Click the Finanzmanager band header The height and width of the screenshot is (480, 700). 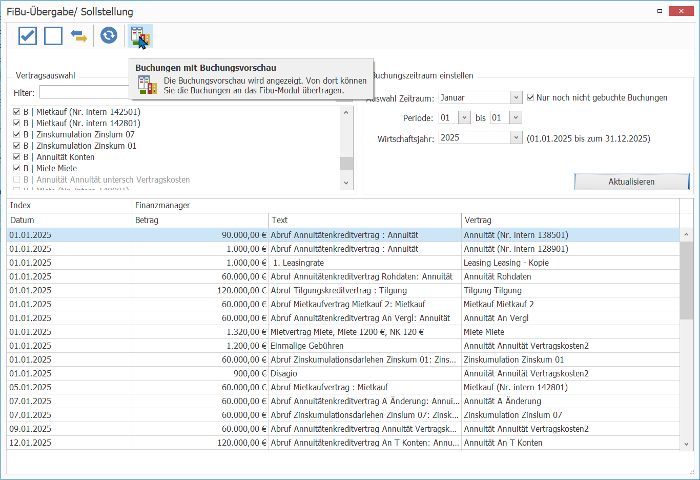(405, 205)
